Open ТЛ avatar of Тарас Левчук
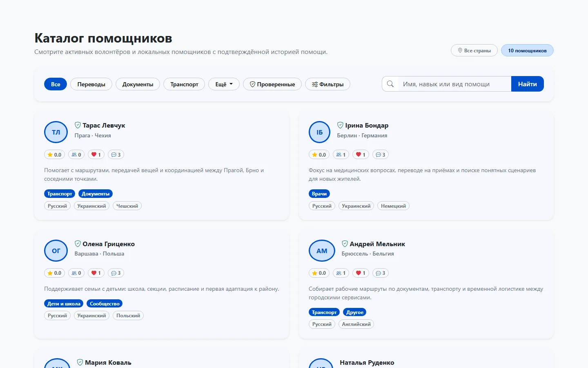 click(x=56, y=132)
